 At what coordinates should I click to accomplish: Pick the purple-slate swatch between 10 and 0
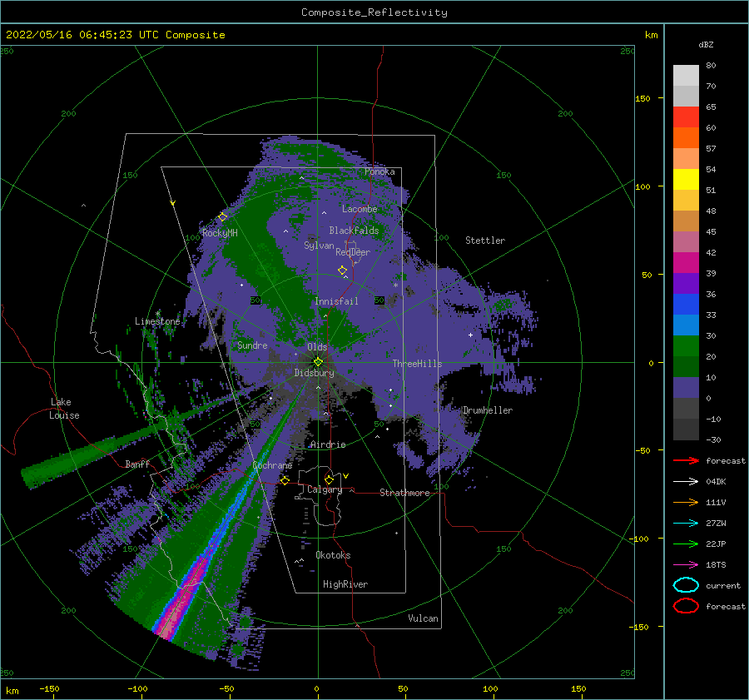[x=686, y=387]
